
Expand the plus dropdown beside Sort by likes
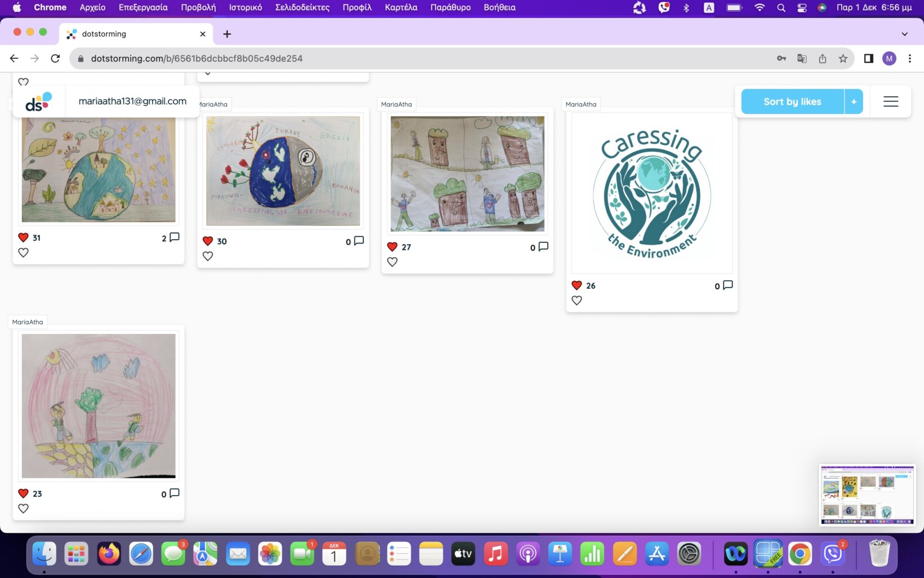[854, 102]
